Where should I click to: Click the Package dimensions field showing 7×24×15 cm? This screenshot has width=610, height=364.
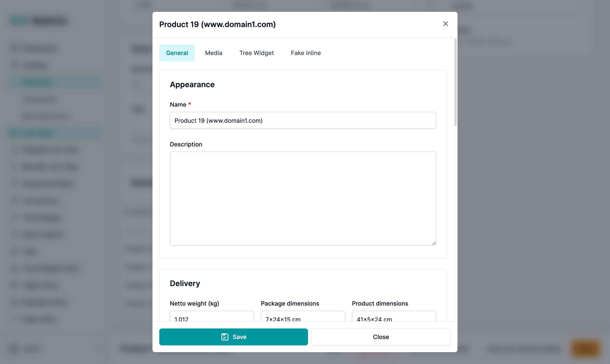[x=303, y=317]
